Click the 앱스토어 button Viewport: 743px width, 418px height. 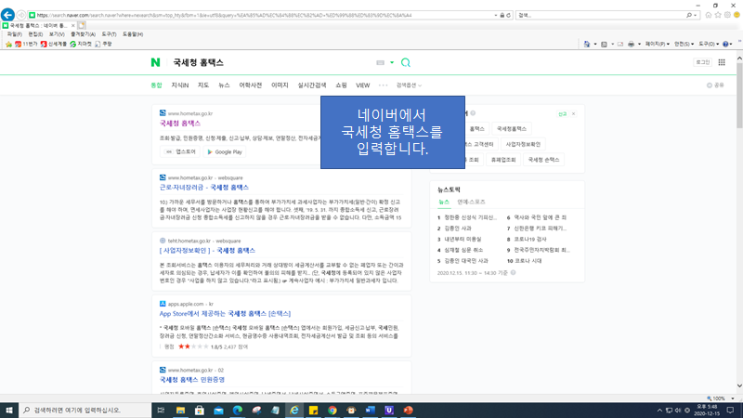tap(181, 152)
